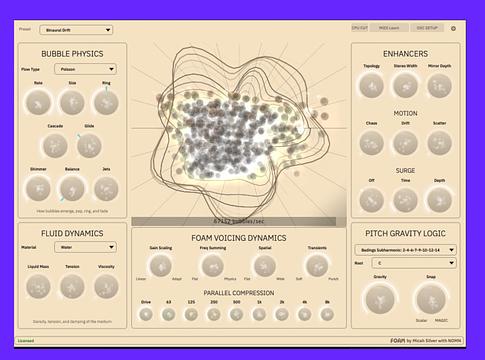485x360 pixels.
Task: Click the 63 band knob
Action: [x=168, y=314]
